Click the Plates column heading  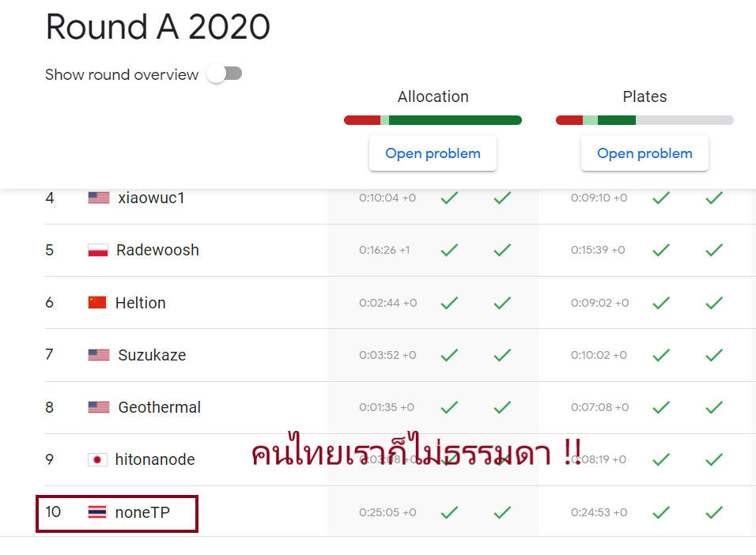pos(644,96)
